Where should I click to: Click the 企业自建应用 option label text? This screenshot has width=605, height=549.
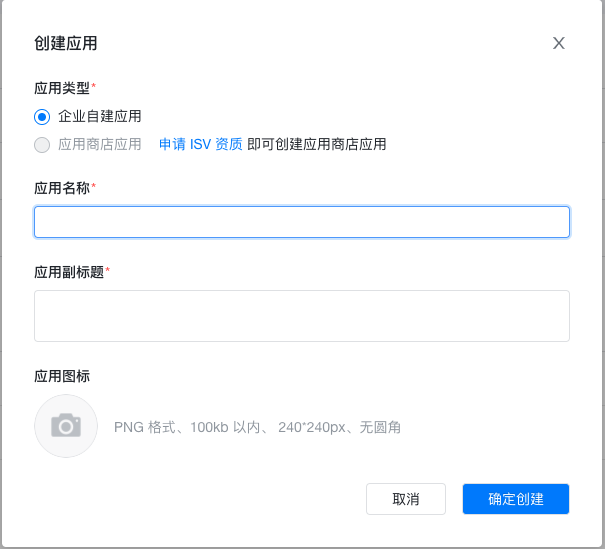coord(100,116)
